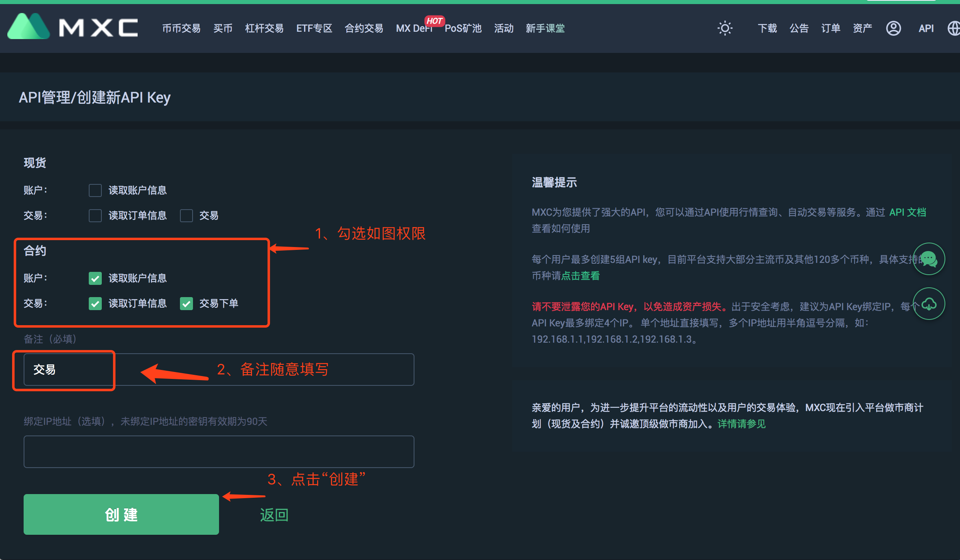Image resolution: width=960 pixels, height=560 pixels.
Task: Open ETF专区 section
Action: point(314,28)
